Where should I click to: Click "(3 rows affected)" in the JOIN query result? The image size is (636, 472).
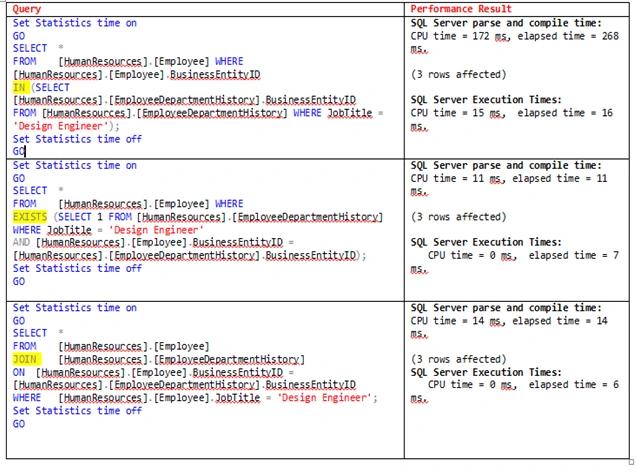point(458,359)
